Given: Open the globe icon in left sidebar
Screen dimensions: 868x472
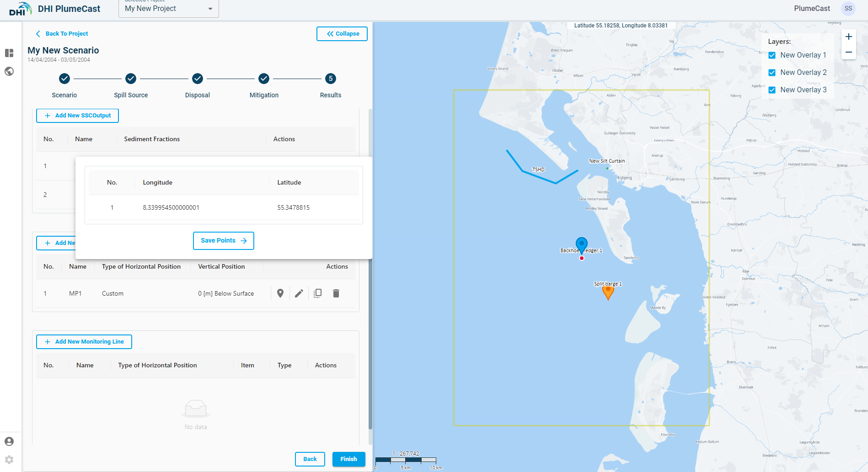Looking at the screenshot, I should pos(9,71).
